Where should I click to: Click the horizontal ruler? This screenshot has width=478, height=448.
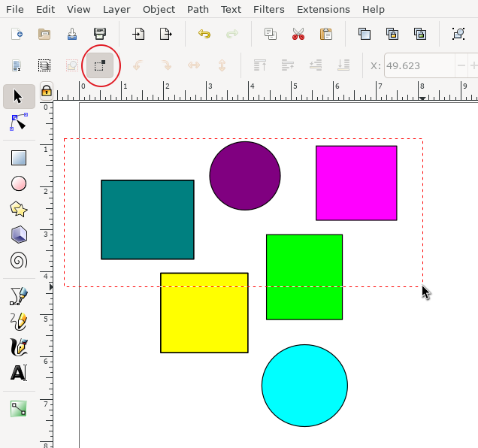(x=265, y=91)
